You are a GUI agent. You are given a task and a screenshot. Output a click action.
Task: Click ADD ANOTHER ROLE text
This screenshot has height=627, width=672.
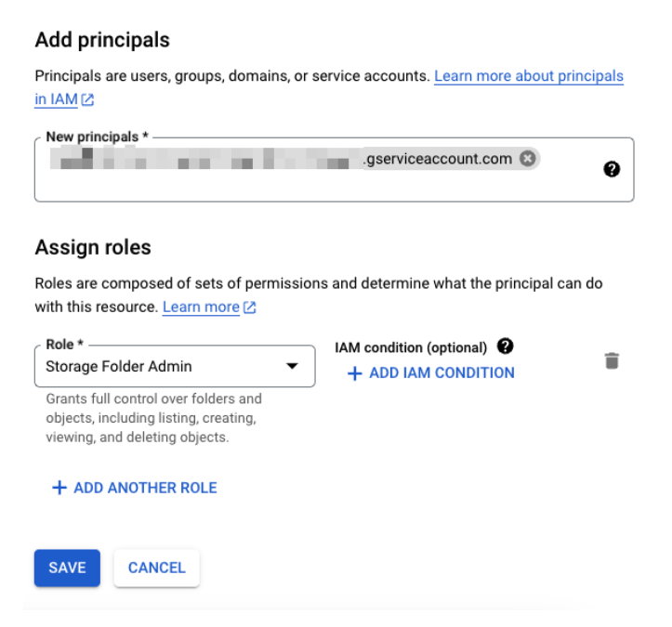point(145,488)
